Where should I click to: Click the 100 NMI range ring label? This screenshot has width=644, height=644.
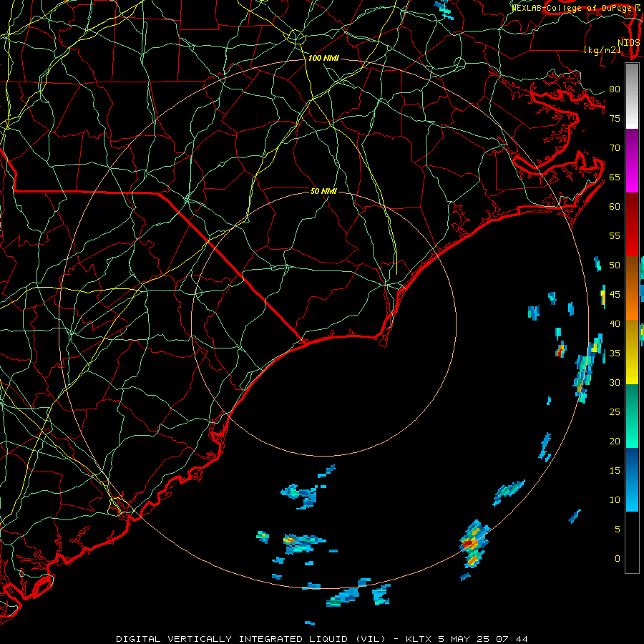[323, 59]
